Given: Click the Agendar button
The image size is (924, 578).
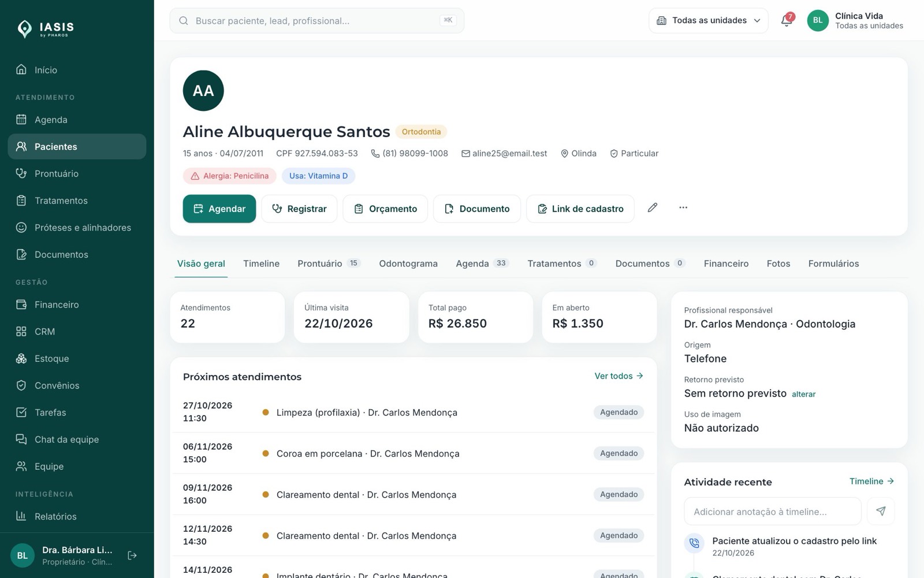Looking at the screenshot, I should 219,209.
